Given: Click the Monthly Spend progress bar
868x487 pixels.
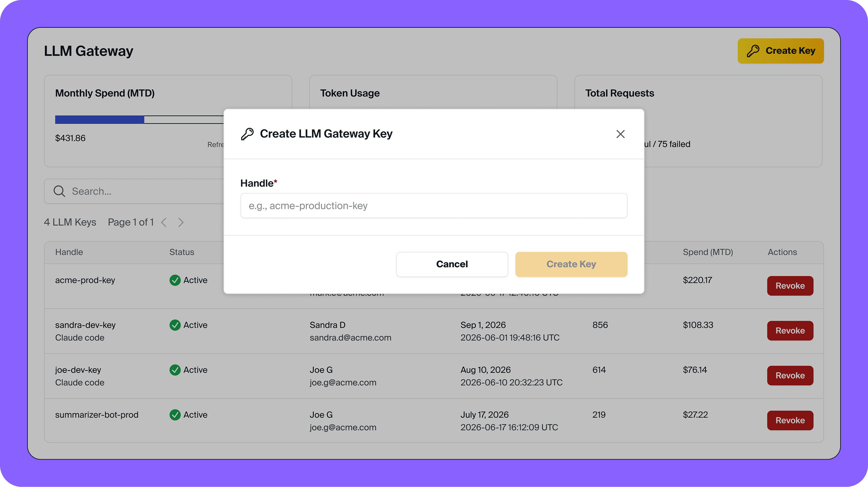Looking at the screenshot, I should click(139, 120).
